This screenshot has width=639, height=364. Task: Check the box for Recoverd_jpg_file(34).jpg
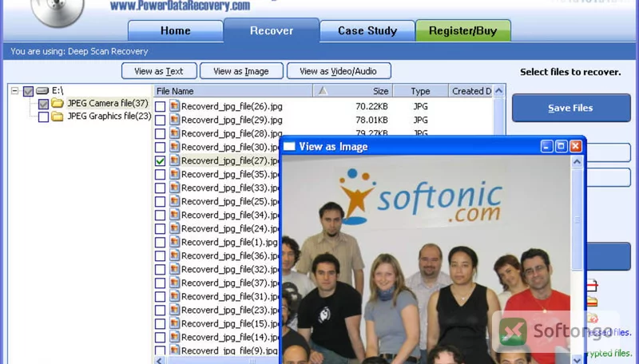(x=161, y=215)
